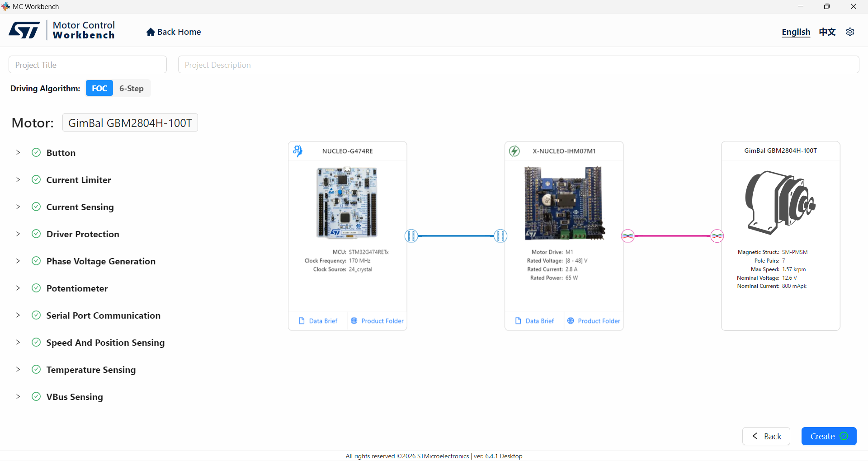Open the NUCLEO-G474RE Data Brief link
868x461 pixels.
318,321
